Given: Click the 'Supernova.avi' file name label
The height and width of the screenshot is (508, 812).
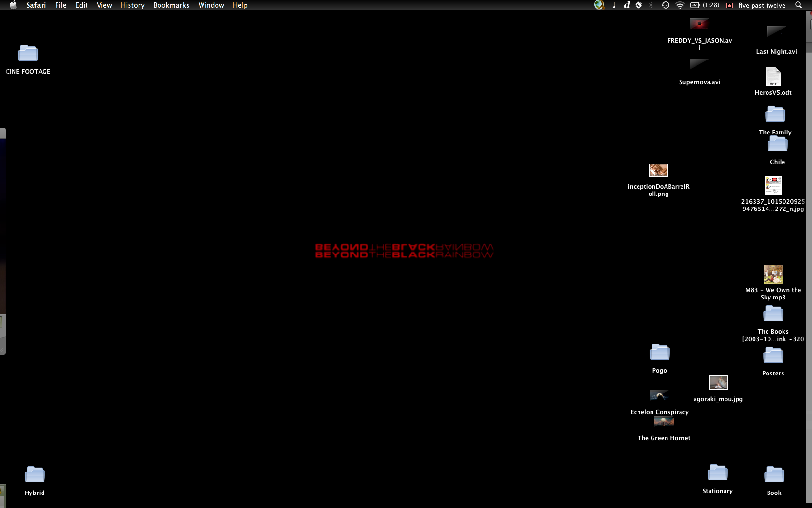Looking at the screenshot, I should tap(699, 82).
